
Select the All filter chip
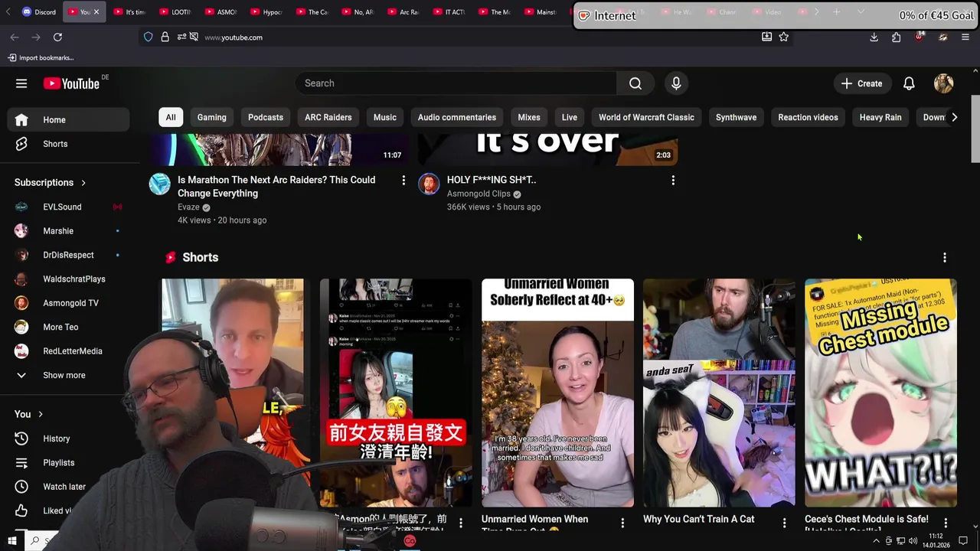(171, 117)
